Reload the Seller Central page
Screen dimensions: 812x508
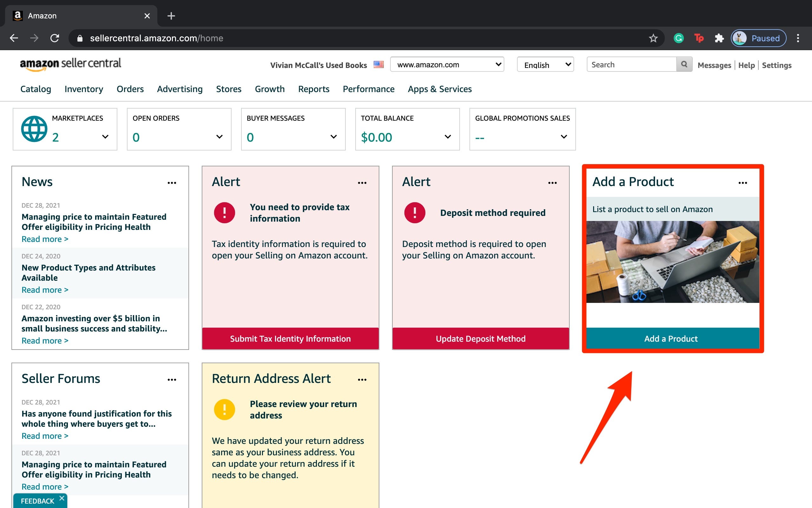pyautogui.click(x=55, y=38)
